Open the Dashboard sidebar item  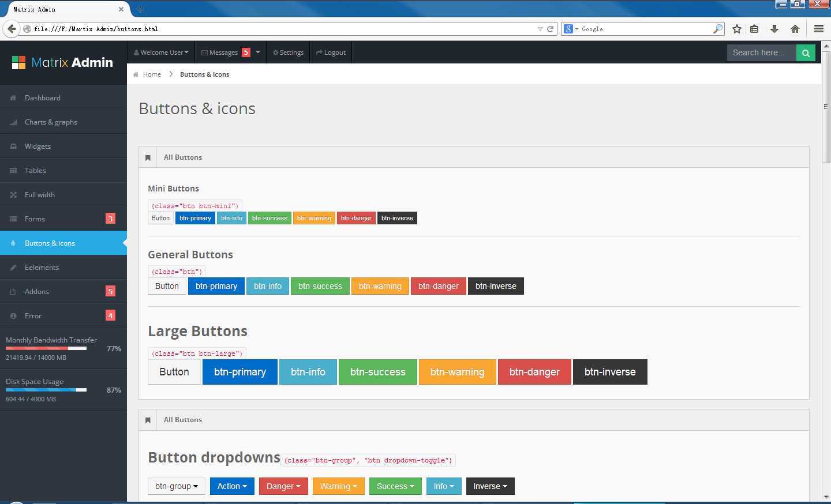coord(63,98)
